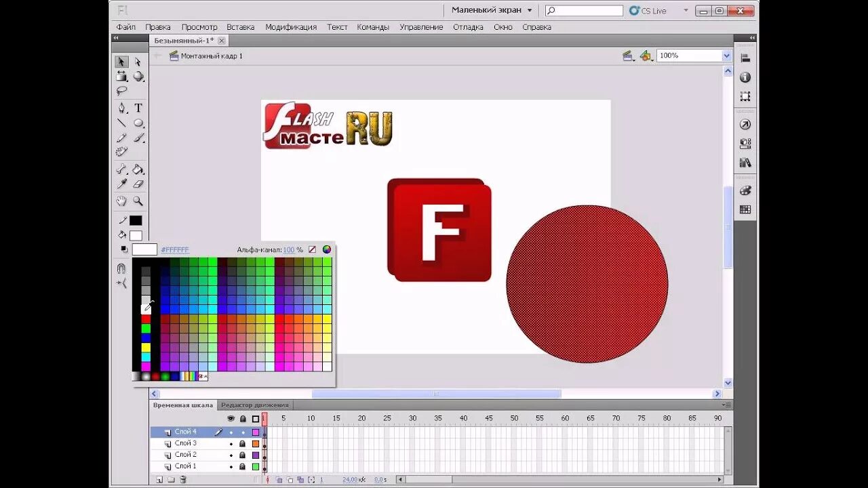The height and width of the screenshot is (488, 868).
Task: Click the #FFFFFF hex color value
Action: pos(175,250)
